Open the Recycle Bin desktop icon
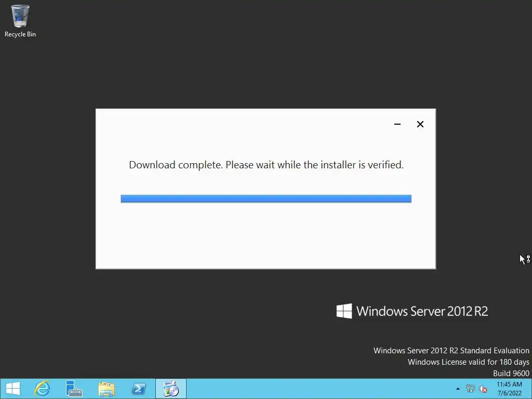 [x=20, y=20]
